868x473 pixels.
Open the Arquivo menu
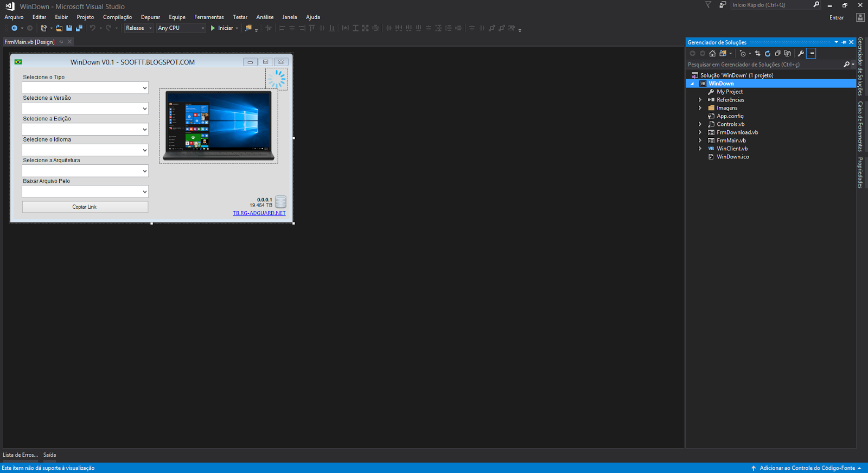tap(14, 17)
